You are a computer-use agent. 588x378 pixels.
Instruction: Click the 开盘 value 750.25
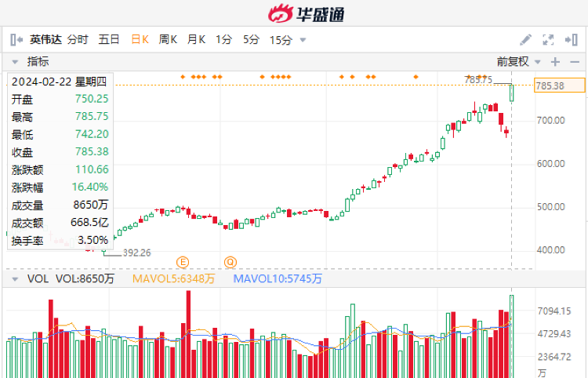[x=92, y=99]
